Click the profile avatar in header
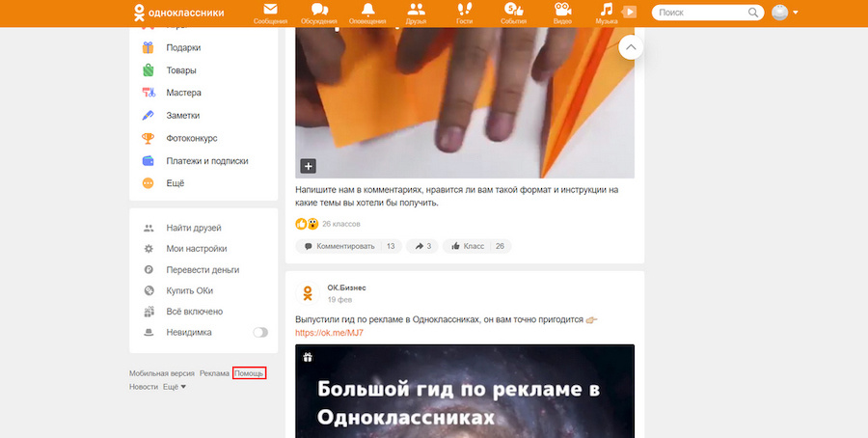The height and width of the screenshot is (438, 868). [x=779, y=13]
